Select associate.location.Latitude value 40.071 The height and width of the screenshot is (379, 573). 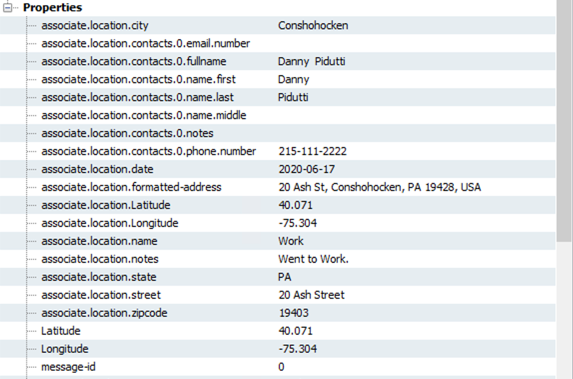point(296,205)
